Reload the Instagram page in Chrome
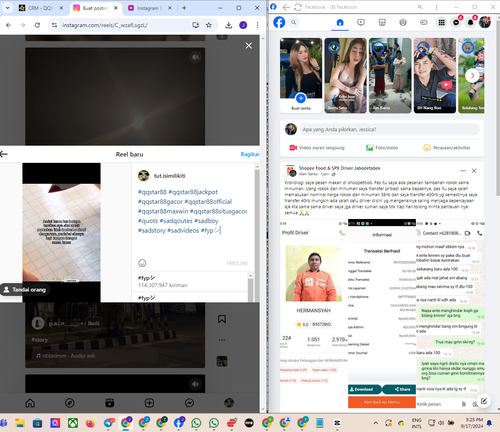 [37, 25]
